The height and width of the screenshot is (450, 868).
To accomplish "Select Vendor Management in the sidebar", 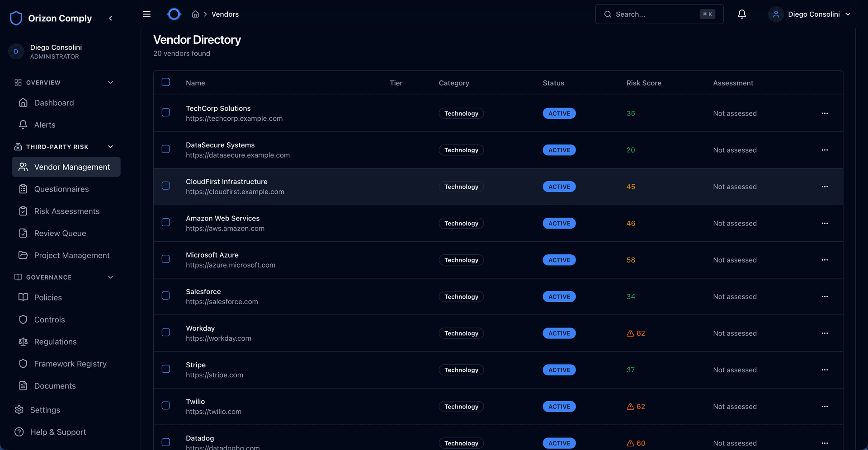I will [72, 167].
